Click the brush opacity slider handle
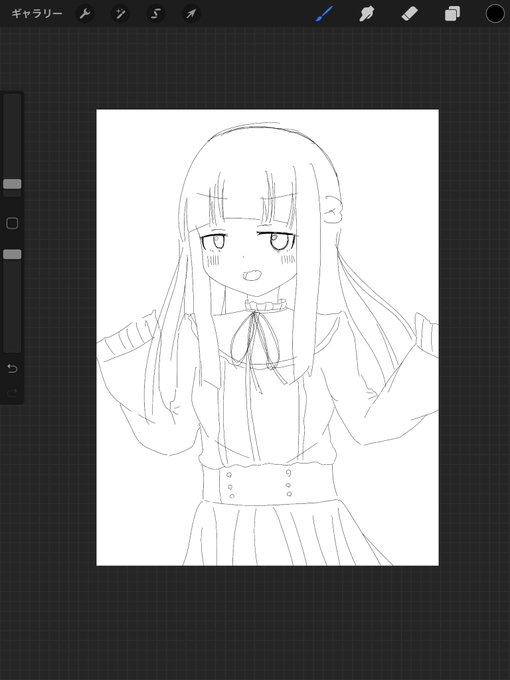The height and width of the screenshot is (680, 510). point(12,254)
